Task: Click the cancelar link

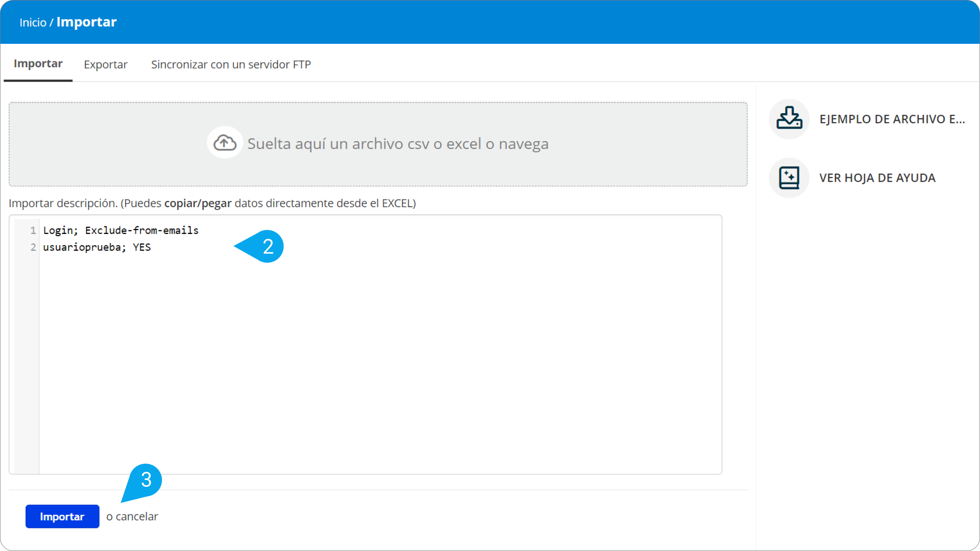Action: 137,516
